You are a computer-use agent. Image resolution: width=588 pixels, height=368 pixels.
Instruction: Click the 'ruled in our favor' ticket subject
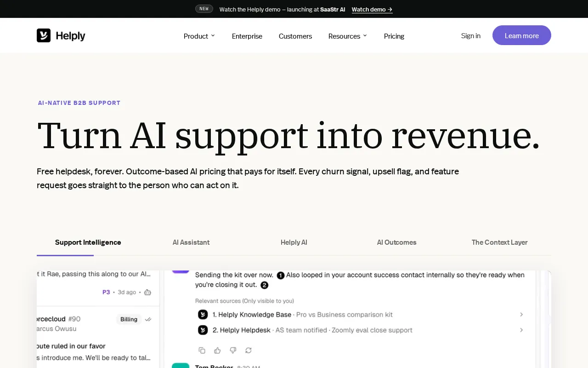click(x=71, y=346)
